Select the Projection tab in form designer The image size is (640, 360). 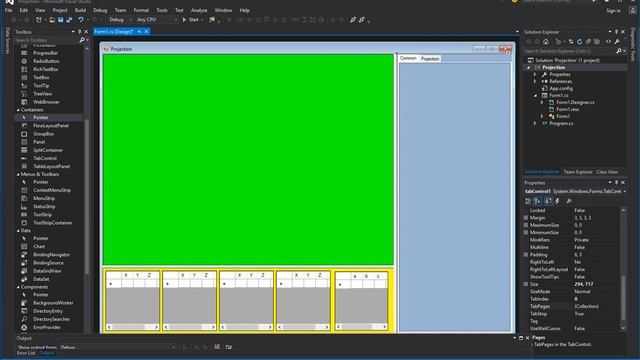click(430, 59)
